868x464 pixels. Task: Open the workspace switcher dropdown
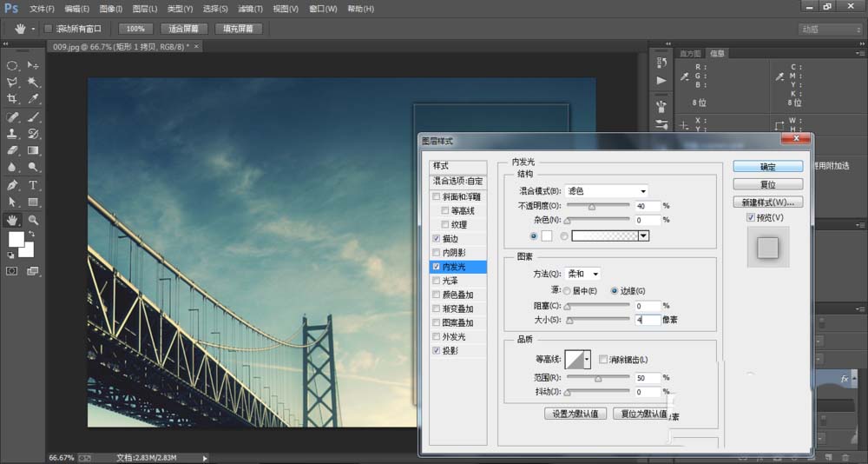click(830, 30)
